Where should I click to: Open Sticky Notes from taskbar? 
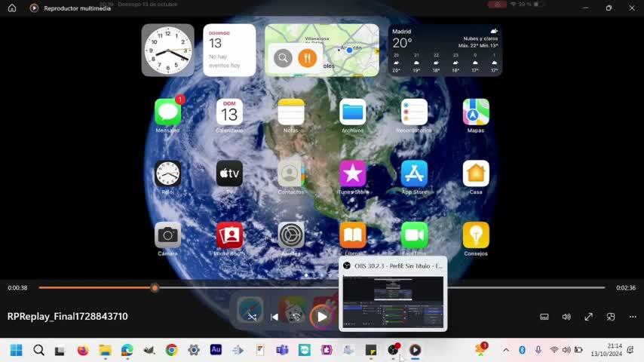(x=371, y=350)
